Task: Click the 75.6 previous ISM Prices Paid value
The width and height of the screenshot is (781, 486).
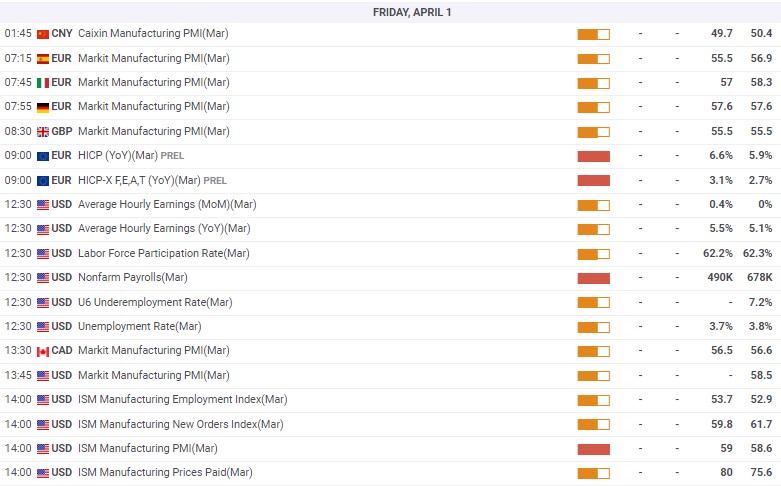Action: point(762,472)
